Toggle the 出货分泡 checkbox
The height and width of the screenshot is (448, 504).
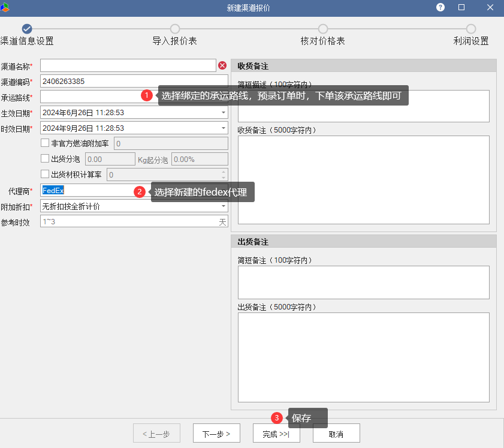45,159
